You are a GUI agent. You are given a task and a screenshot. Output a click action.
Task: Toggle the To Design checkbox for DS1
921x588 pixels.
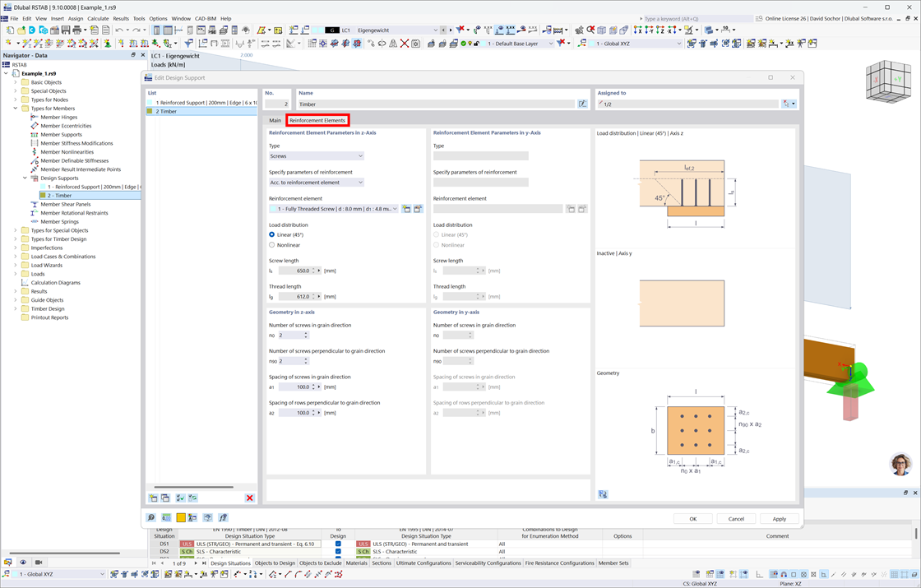pyautogui.click(x=338, y=544)
